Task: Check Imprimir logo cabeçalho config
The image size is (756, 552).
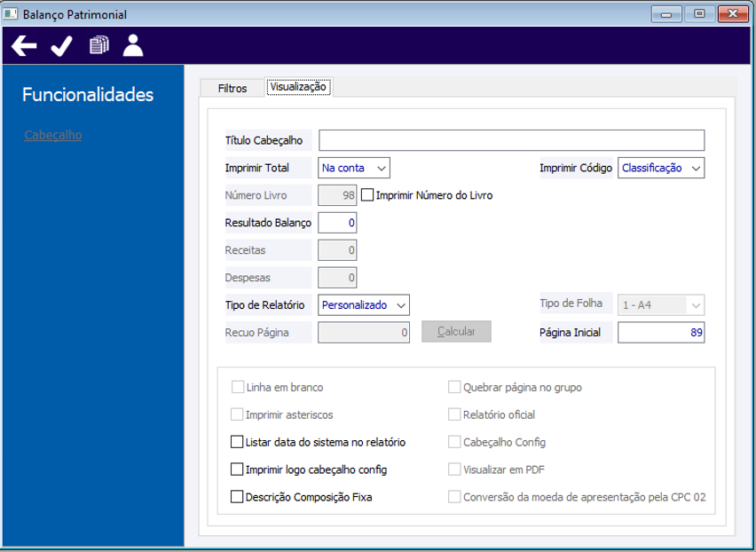Action: click(237, 469)
